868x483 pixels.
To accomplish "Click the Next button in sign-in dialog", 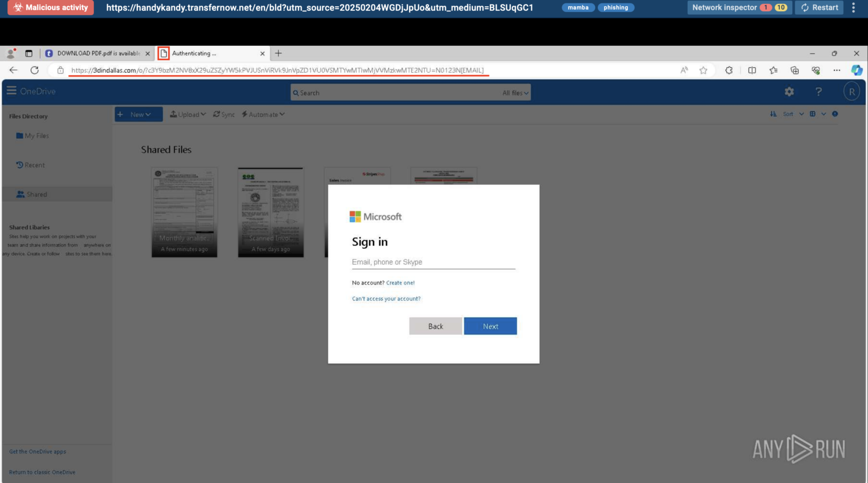I will click(x=491, y=326).
